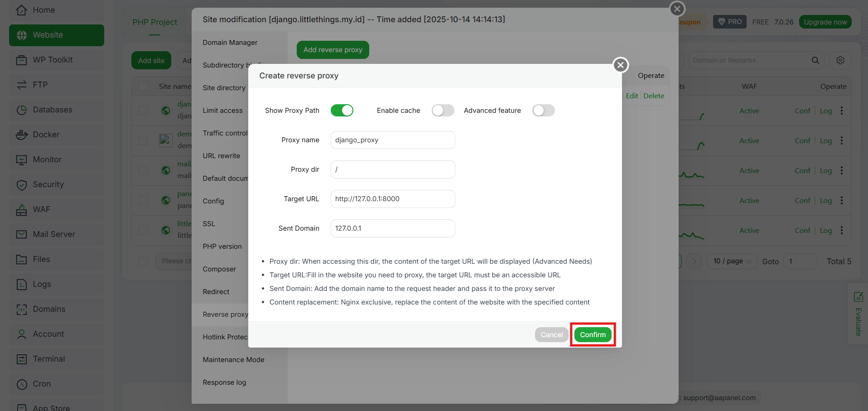The width and height of the screenshot is (868, 411).
Task: Open the Composer settings entry
Action: click(219, 269)
